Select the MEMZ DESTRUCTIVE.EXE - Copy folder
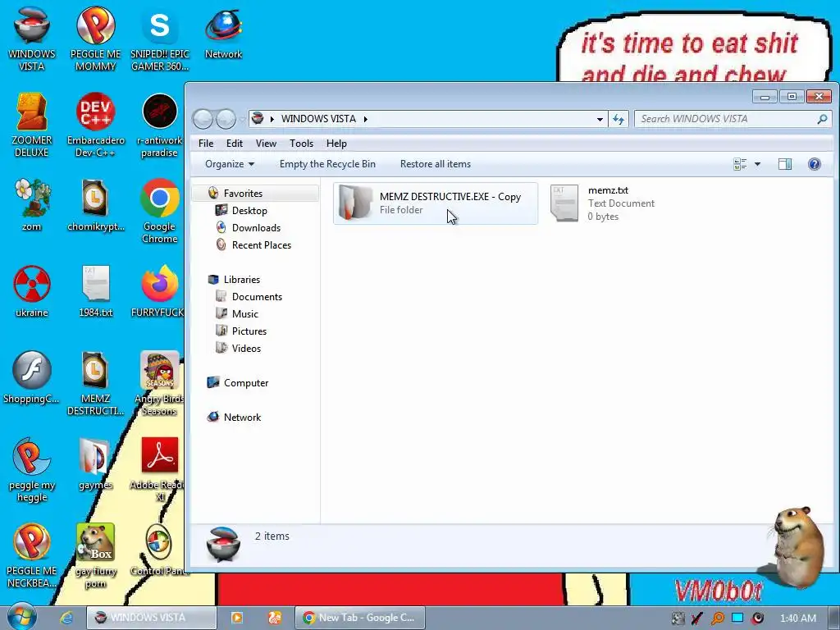This screenshot has width=840, height=630. pyautogui.click(x=436, y=203)
